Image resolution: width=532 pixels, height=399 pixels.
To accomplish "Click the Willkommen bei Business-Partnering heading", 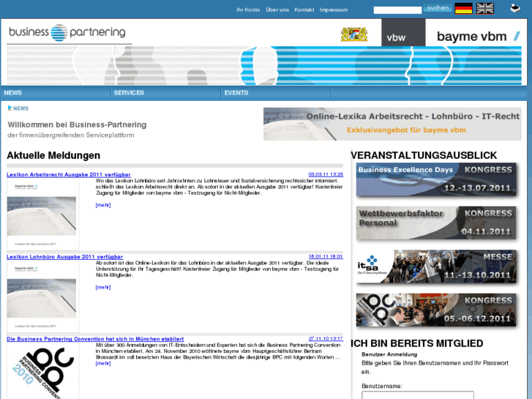I will [x=77, y=124].
